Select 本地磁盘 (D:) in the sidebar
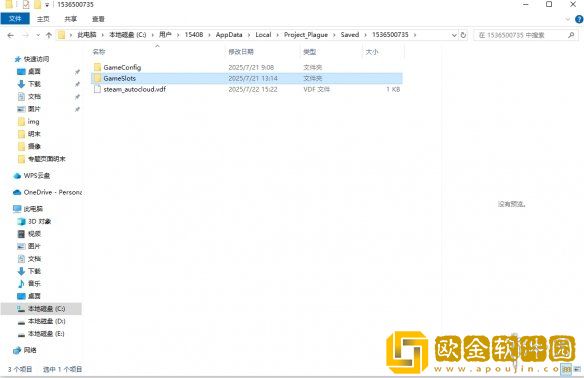The width and height of the screenshot is (584, 378). 47,321
